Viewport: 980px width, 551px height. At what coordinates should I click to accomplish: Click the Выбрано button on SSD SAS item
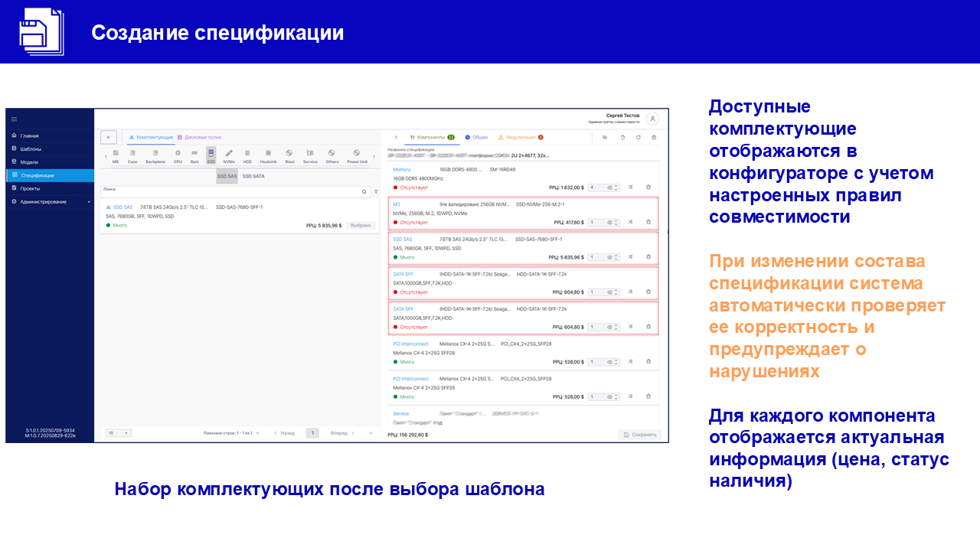point(361,225)
